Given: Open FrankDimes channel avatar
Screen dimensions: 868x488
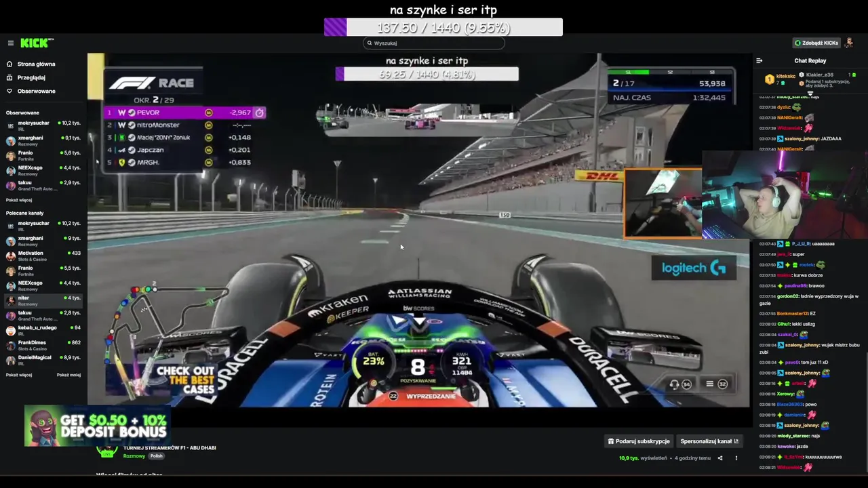Looking at the screenshot, I should 10,345.
